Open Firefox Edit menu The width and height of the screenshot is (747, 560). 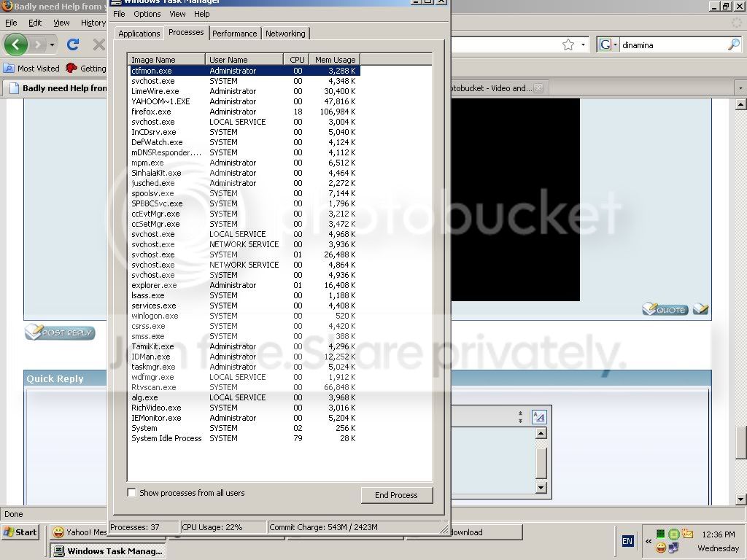point(35,23)
